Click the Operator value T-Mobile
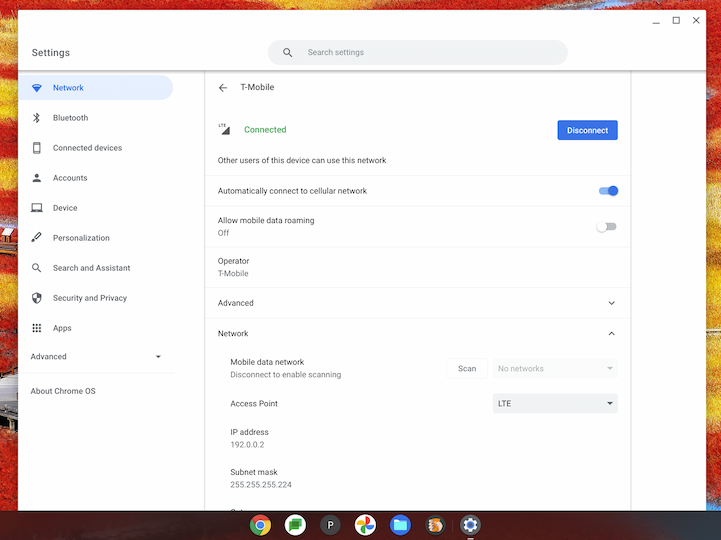Screen dimensions: 721x540 (233, 274)
